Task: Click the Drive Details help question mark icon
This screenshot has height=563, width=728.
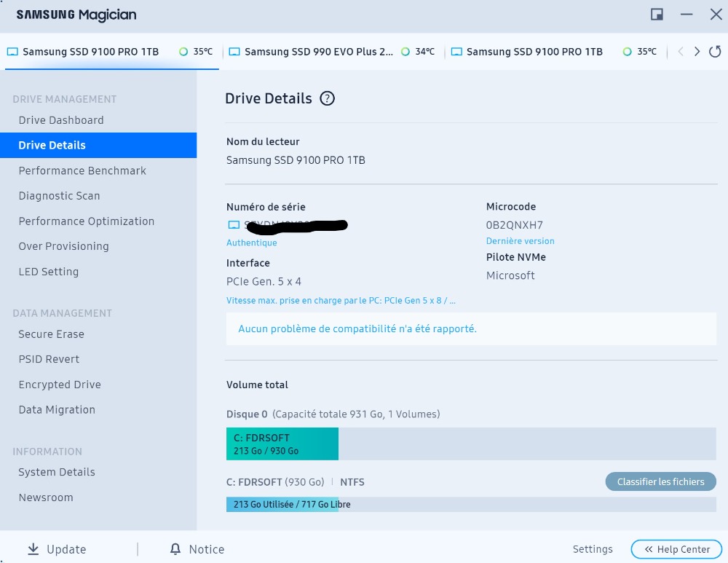Action: click(x=328, y=99)
